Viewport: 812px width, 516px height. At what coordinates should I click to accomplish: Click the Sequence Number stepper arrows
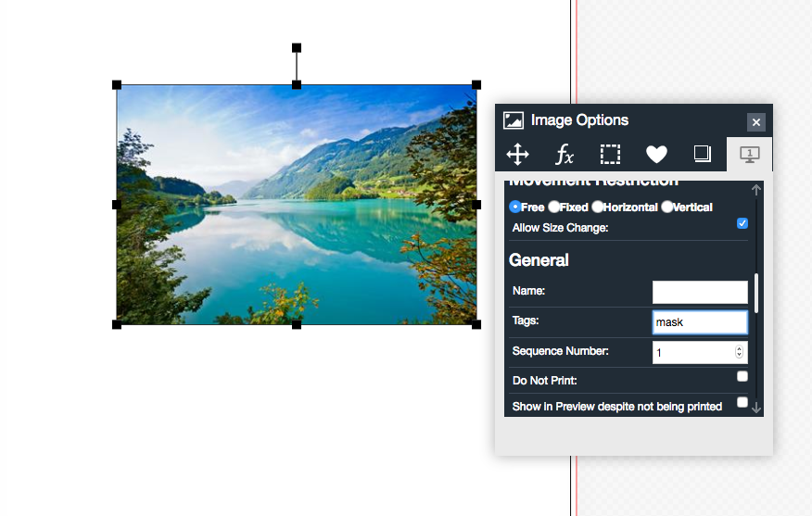(739, 352)
